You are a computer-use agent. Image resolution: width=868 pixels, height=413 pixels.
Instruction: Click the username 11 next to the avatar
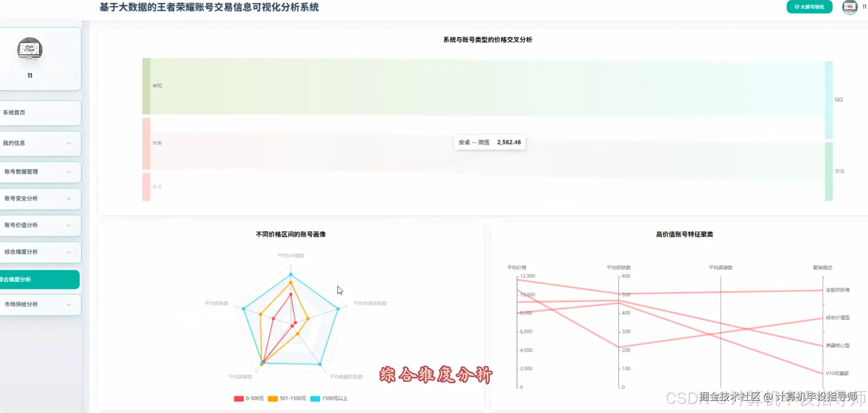coord(863,7)
